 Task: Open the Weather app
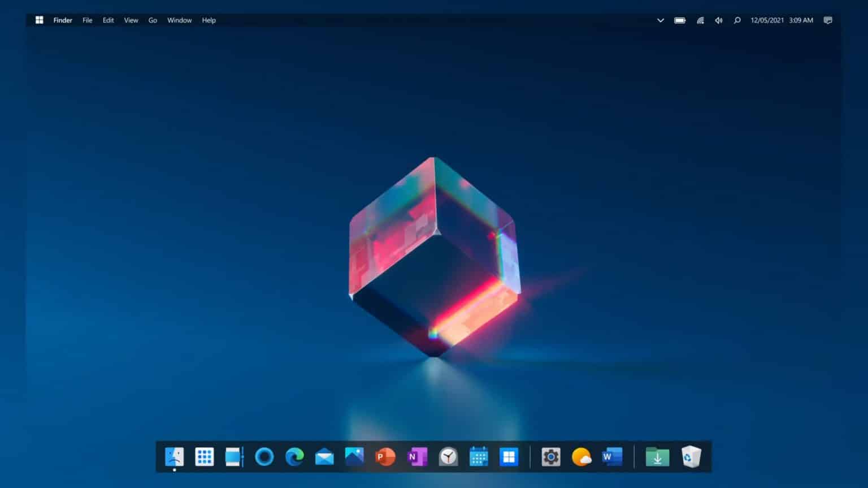click(581, 456)
